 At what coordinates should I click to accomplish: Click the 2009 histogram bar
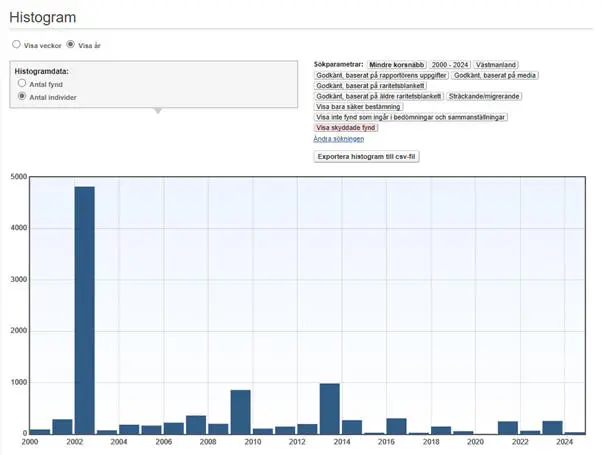(240, 411)
